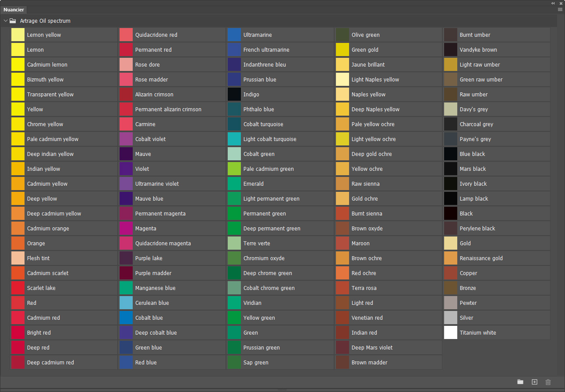Click the 'Vandyke brown' label
Screen dimensions: 565x392
click(x=478, y=50)
